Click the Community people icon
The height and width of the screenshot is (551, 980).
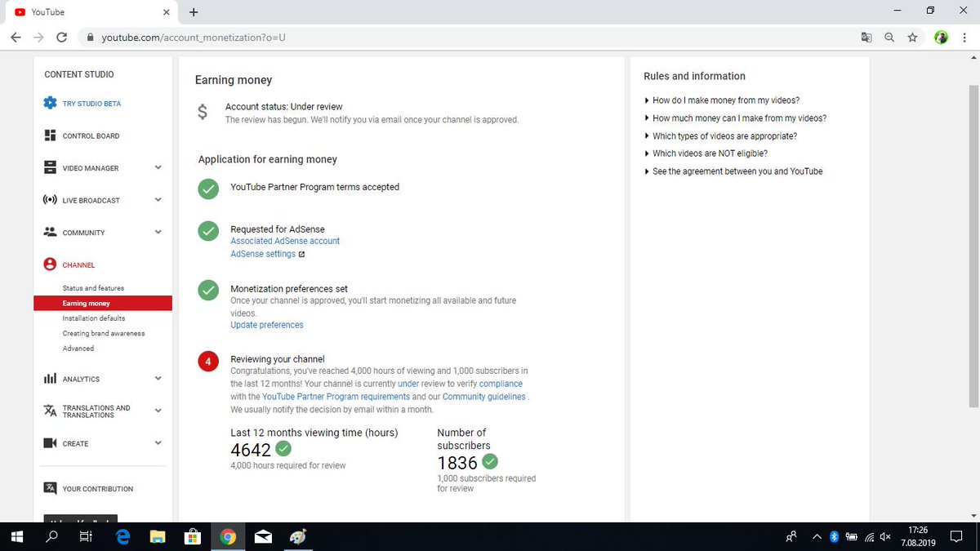click(x=50, y=232)
